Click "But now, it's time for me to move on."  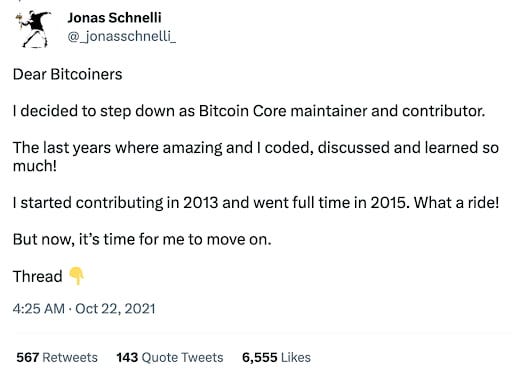(142, 239)
